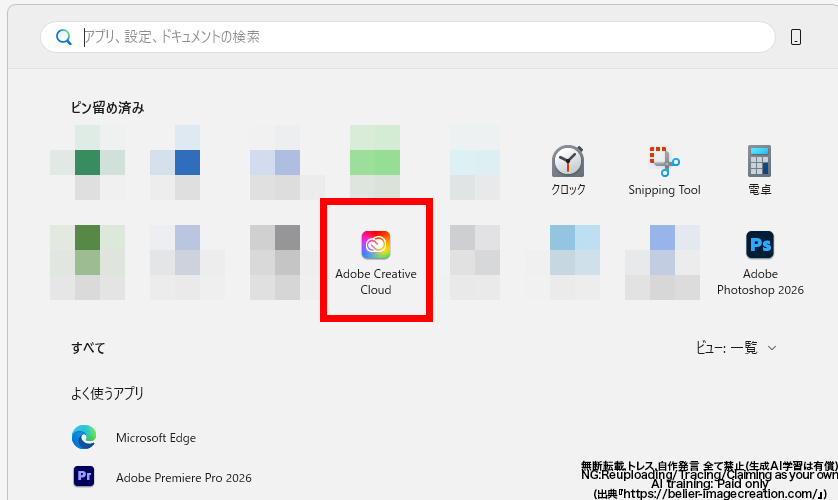
Task: Click the ピン留め済み section heading
Action: [107, 108]
